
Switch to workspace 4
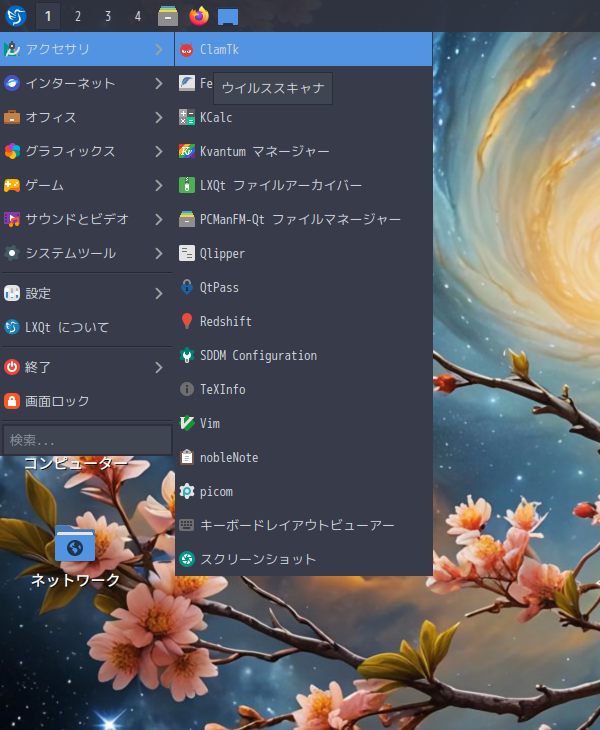[x=137, y=17]
